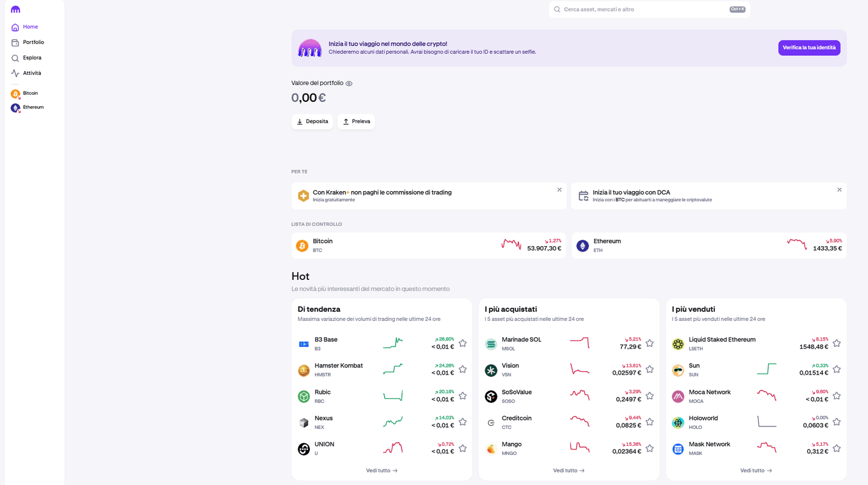The height and width of the screenshot is (485, 868).
Task: Click the Marinade SOL icon
Action: [491, 344]
